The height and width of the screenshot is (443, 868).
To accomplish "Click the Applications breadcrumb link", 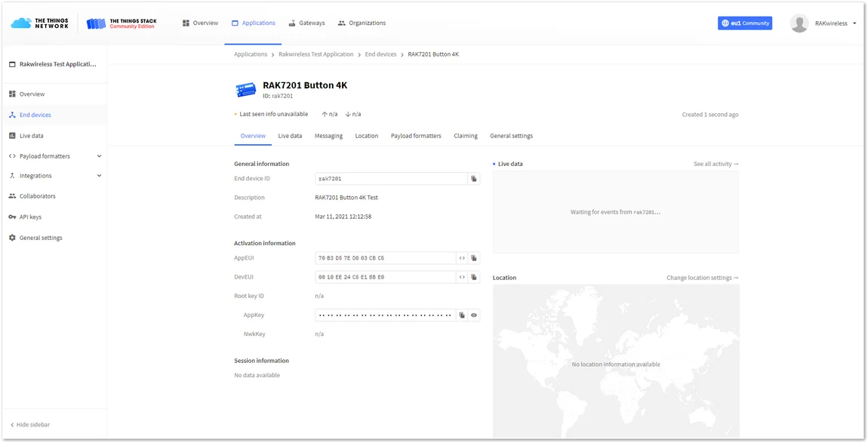I will [251, 54].
